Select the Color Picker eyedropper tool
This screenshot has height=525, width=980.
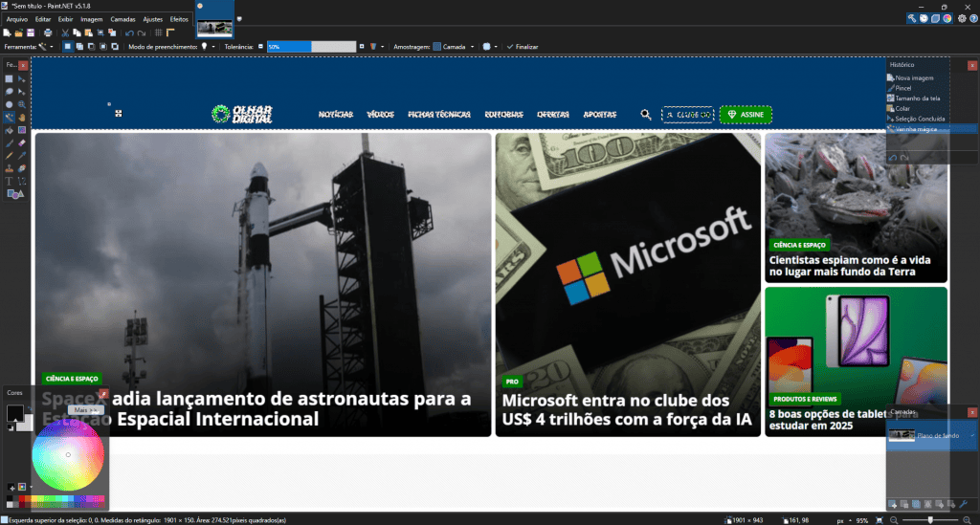pyautogui.click(x=22, y=156)
